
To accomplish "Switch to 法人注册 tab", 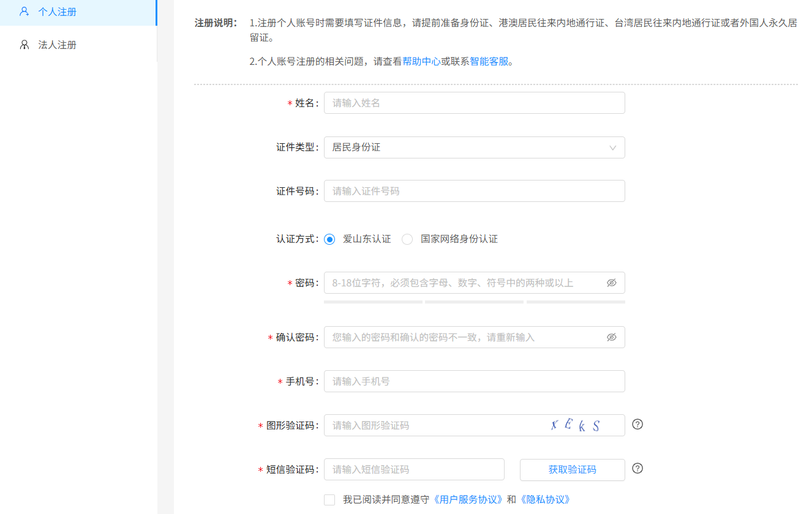I will point(58,45).
